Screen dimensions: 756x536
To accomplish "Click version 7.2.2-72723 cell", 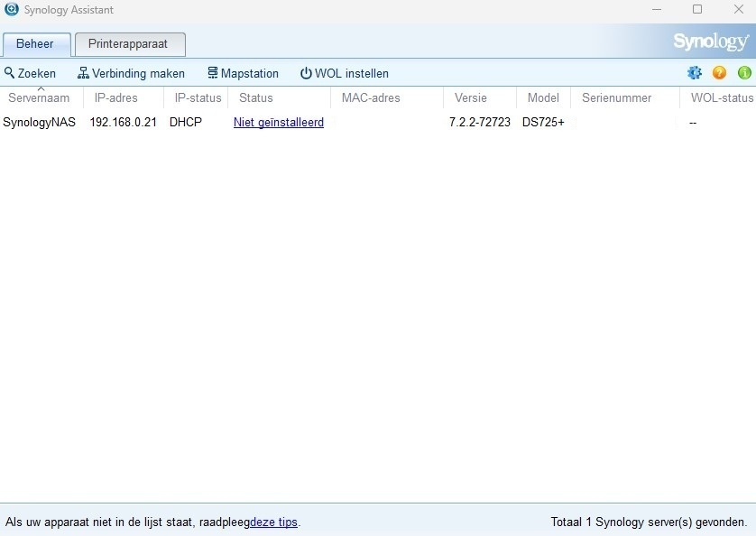I will 480,122.
